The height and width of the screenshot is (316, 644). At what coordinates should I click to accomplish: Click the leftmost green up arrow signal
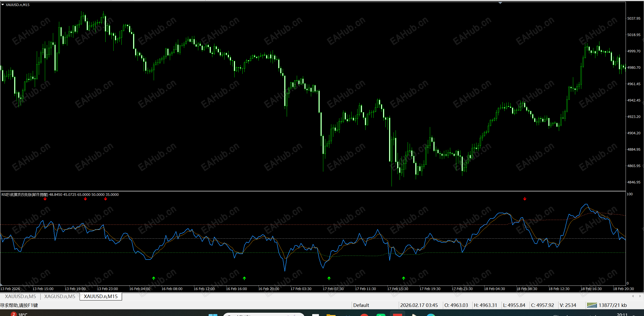pyautogui.click(x=154, y=278)
